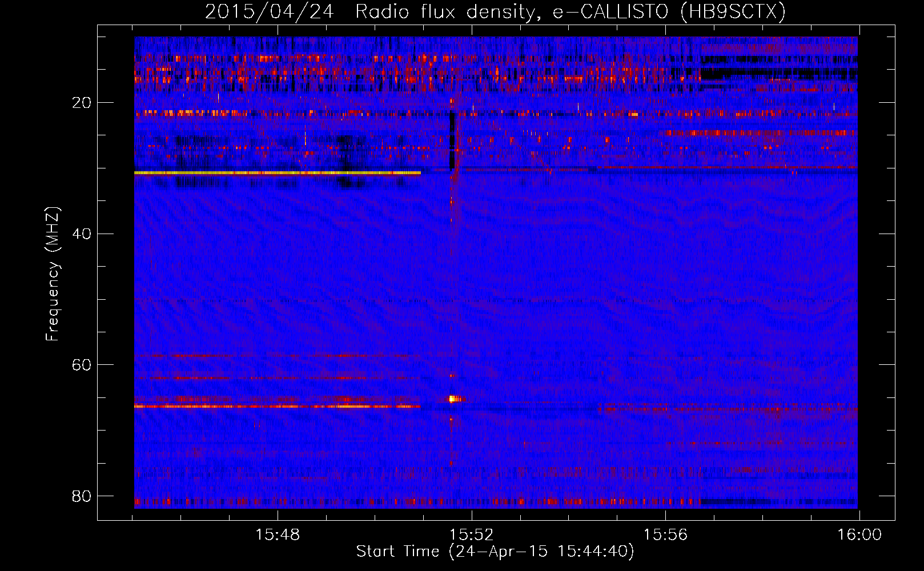Click the '15:48' time tick label
The image size is (924, 571).
point(278,535)
